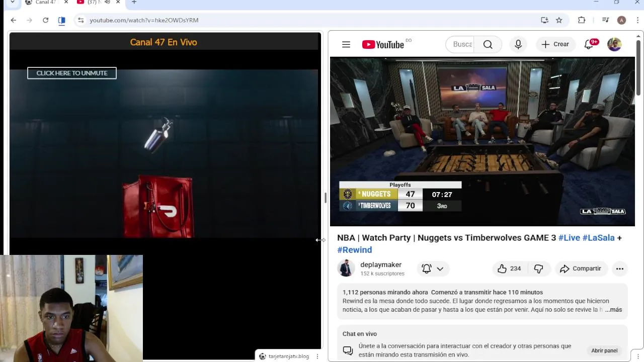Expand the subscription notification chevron
644x362 pixels.
pyautogui.click(x=440, y=268)
